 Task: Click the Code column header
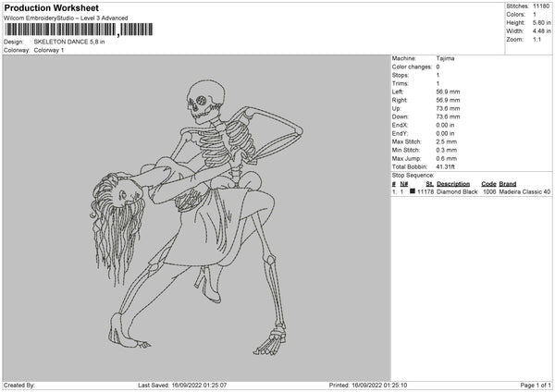(488, 184)
